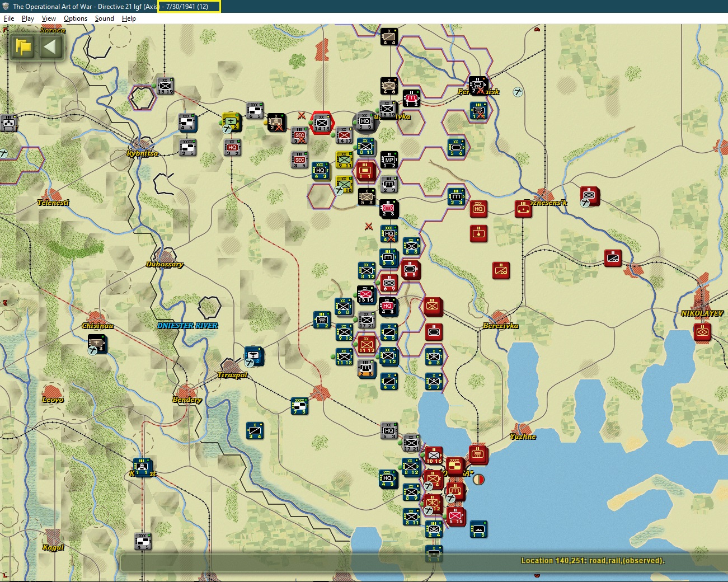728x582 pixels.
Task: Click the left-pointing back arrow button
Action: click(x=50, y=46)
